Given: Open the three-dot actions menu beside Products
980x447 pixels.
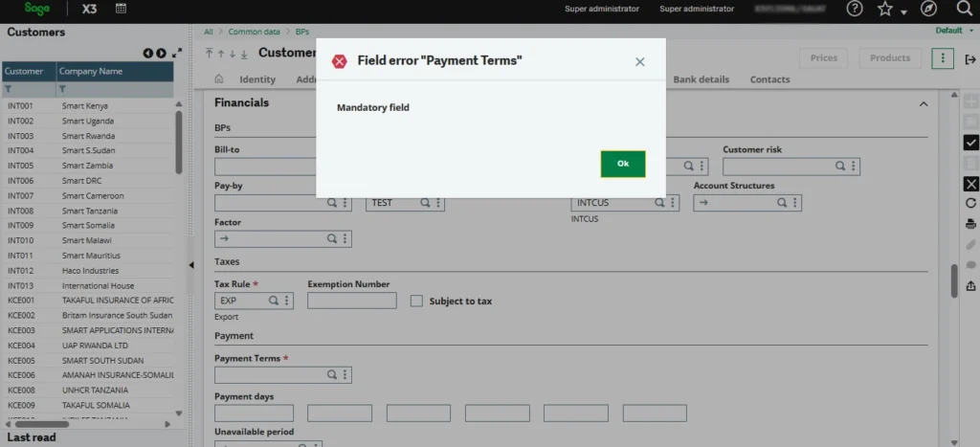Looking at the screenshot, I should (x=943, y=58).
